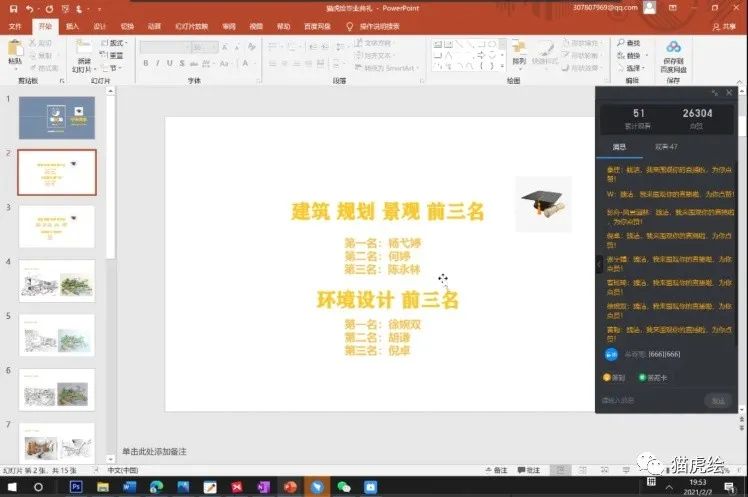The width and height of the screenshot is (748, 497).
Task: Click the Save icon in quick access toolbar
Action: tap(13, 9)
